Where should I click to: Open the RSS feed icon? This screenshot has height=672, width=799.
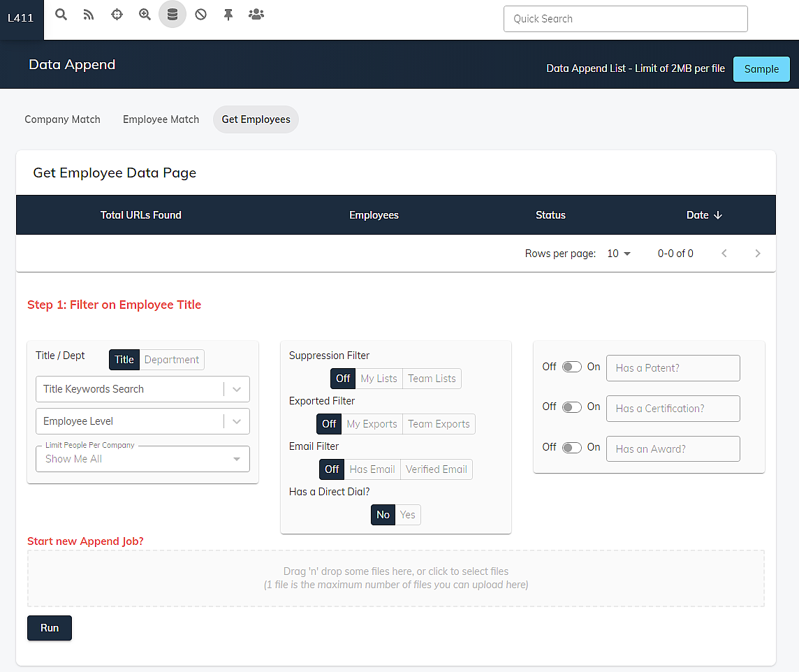tap(89, 14)
